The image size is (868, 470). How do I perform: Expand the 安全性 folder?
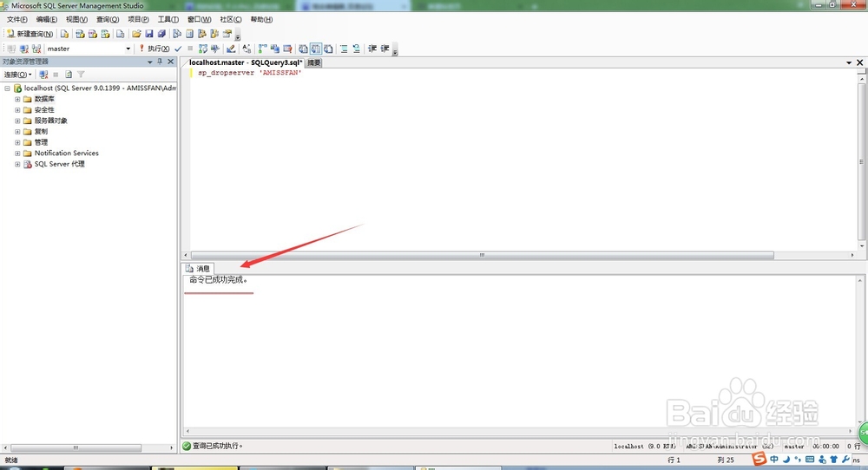pyautogui.click(x=17, y=110)
